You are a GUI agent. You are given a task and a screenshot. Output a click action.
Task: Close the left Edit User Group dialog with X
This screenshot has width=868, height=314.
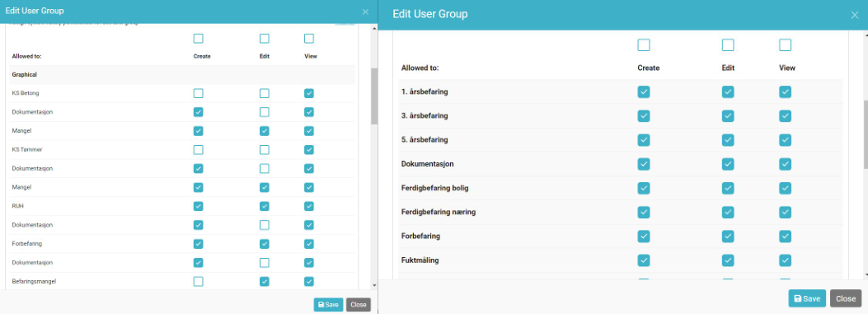365,12
